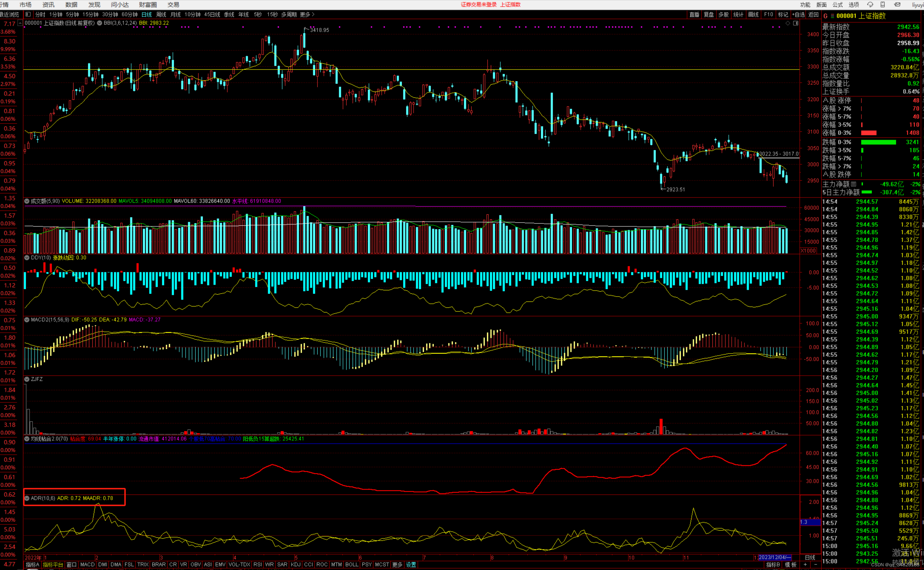The height and width of the screenshot is (570, 924).
Task: Collapse the MACD2 indicator panel toggle
Action: click(27, 320)
